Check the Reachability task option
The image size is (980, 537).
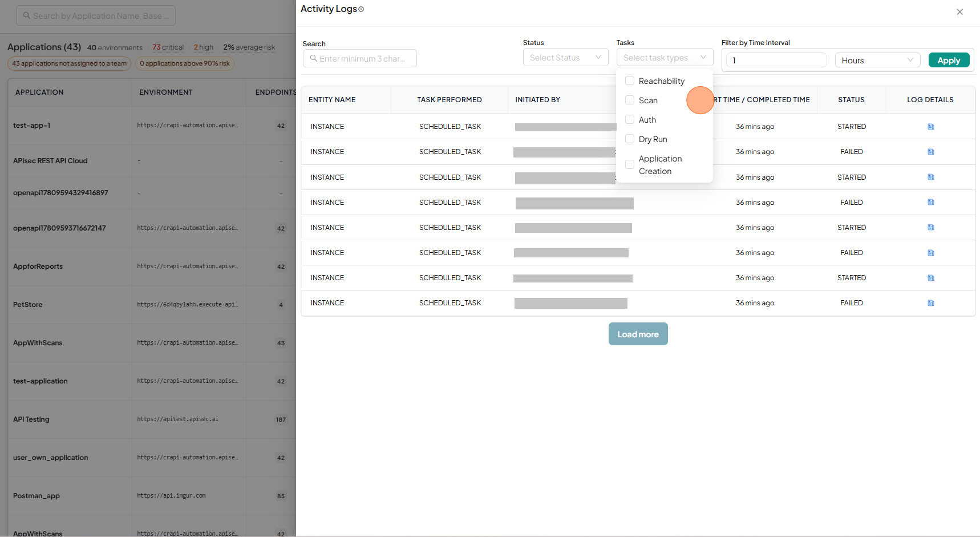630,80
